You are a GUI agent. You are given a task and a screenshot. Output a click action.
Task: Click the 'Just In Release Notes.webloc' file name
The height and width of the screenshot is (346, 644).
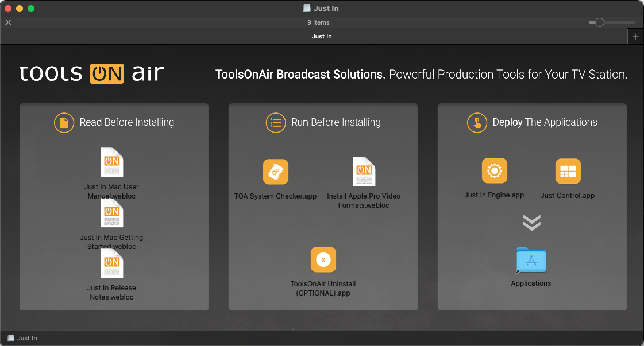[x=111, y=292]
